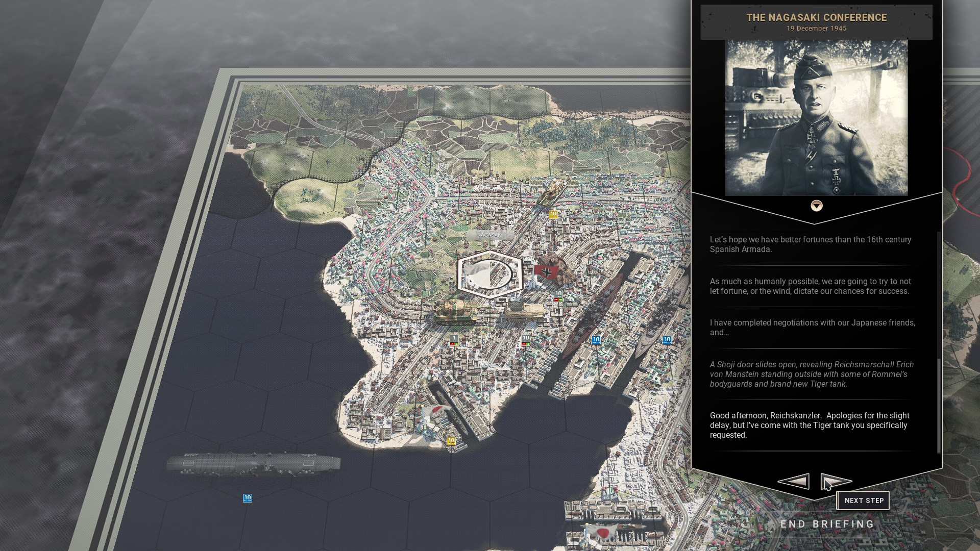Select the white highlighted hex marker
Viewport: 980px width, 551px height.
[490, 274]
